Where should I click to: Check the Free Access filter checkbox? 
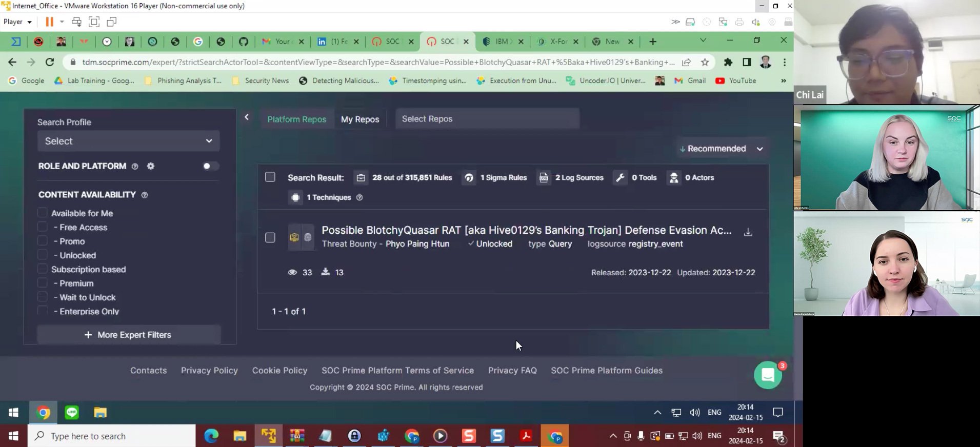(43, 227)
